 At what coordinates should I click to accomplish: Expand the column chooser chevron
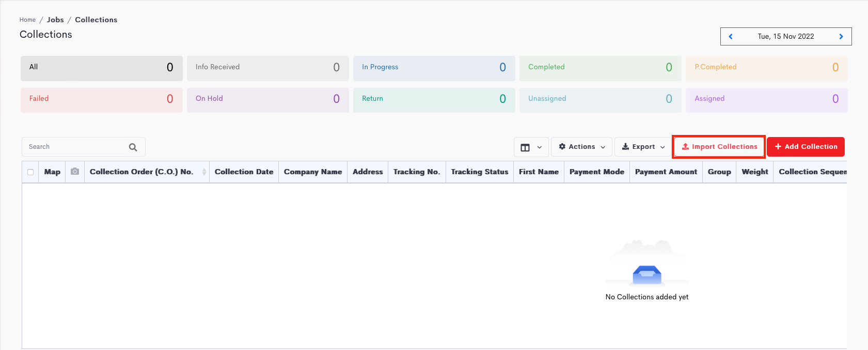pos(539,147)
